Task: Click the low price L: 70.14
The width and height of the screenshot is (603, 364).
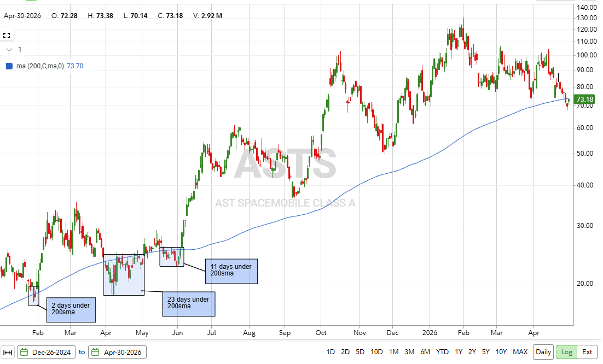Action: (x=135, y=16)
